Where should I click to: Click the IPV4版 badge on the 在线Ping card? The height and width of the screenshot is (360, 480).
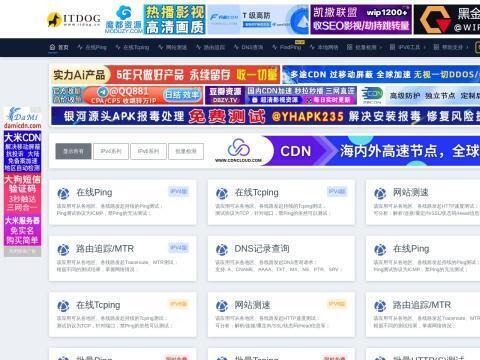[179, 191]
